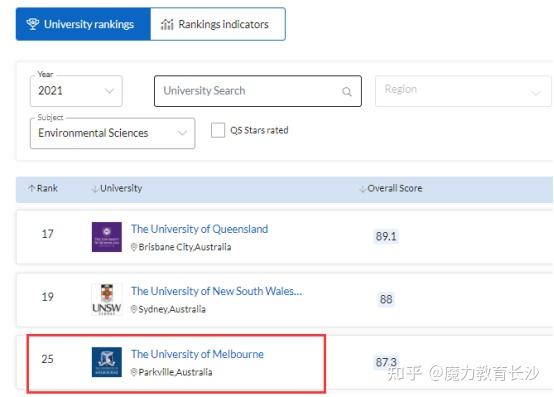This screenshot has height=397, width=554.
Task: Click the rank number 19
Action: 48,297
